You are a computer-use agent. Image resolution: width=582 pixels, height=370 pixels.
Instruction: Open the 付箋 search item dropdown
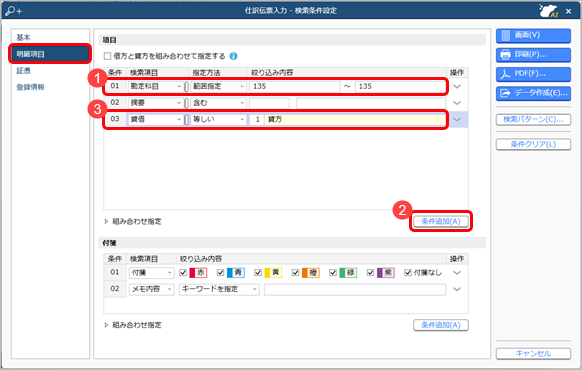tap(151, 273)
